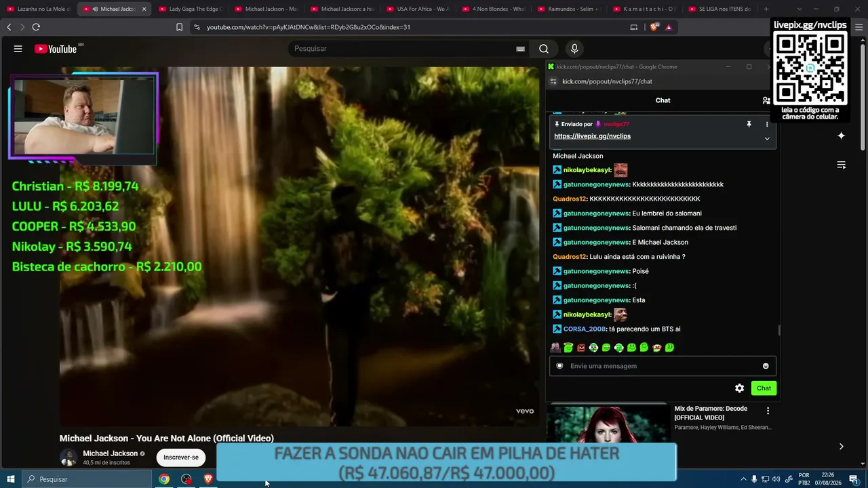The height and width of the screenshot is (488, 868).
Task: Switch to the SE LIGA nos ITENS tab
Action: [722, 9]
